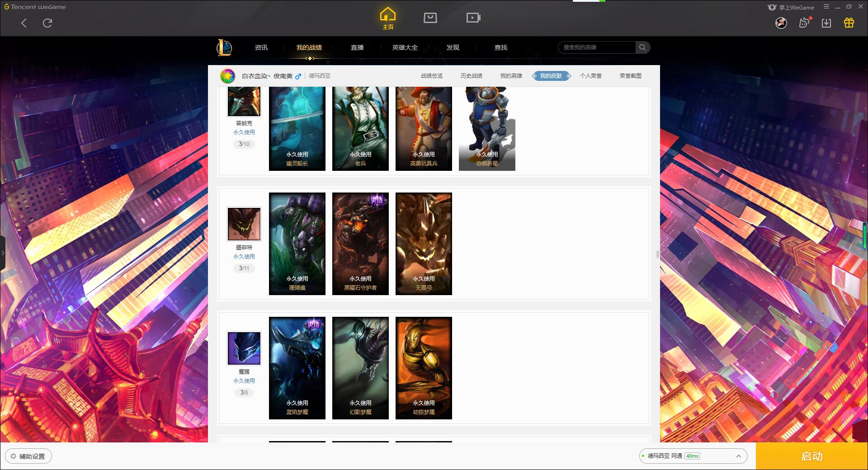
Task: Open 荣誉截图 sub-tab
Action: tap(631, 76)
